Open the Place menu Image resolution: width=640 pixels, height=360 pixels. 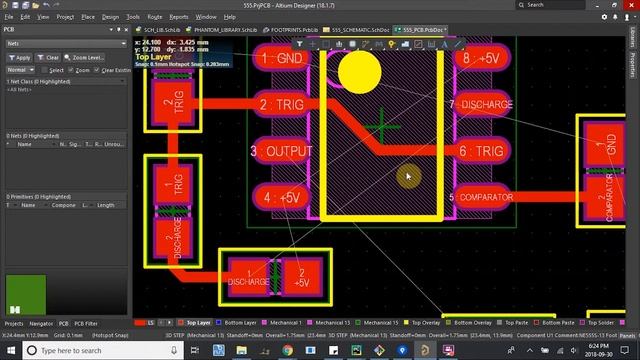(x=88, y=17)
